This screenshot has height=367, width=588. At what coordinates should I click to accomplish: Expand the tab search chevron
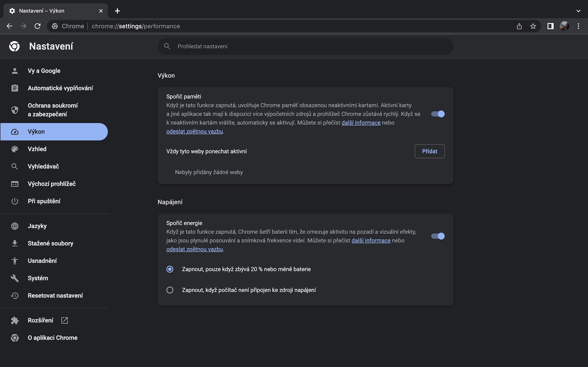pyautogui.click(x=578, y=11)
